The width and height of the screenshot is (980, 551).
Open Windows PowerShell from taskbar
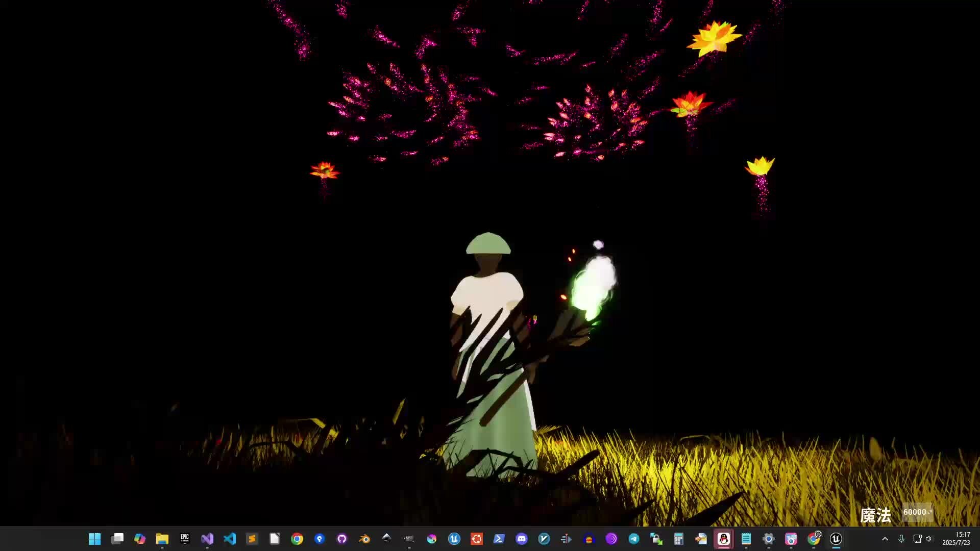pos(499,539)
